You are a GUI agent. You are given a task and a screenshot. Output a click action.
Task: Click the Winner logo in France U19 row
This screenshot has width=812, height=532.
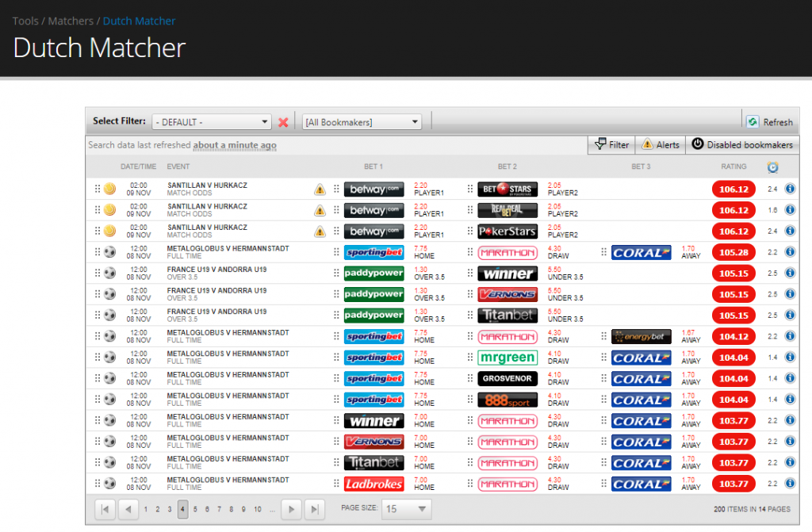click(x=507, y=274)
